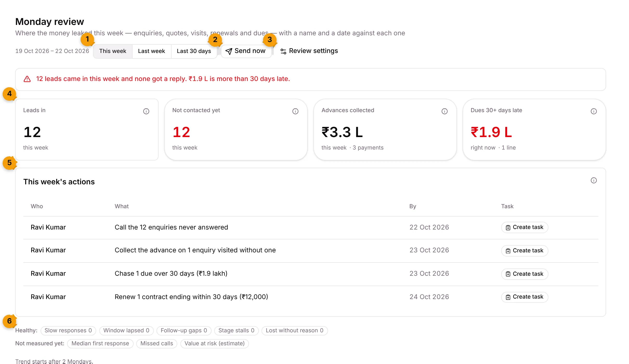Viewport: 629px width, 364px height.
Task: Click the 24 Oct 2026 due date cell
Action: (429, 297)
